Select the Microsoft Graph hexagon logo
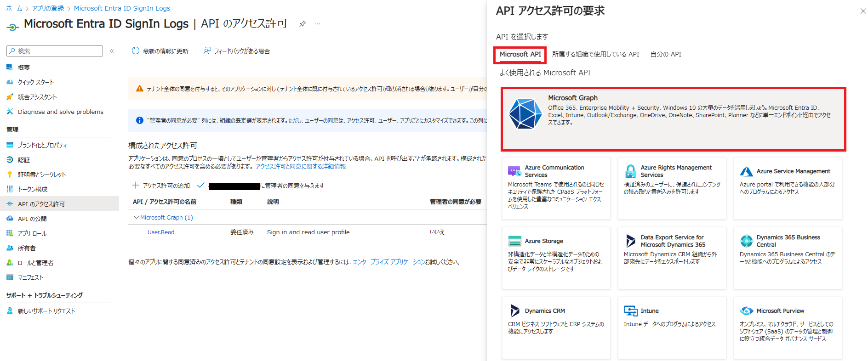This screenshot has height=361, width=868. [525, 113]
